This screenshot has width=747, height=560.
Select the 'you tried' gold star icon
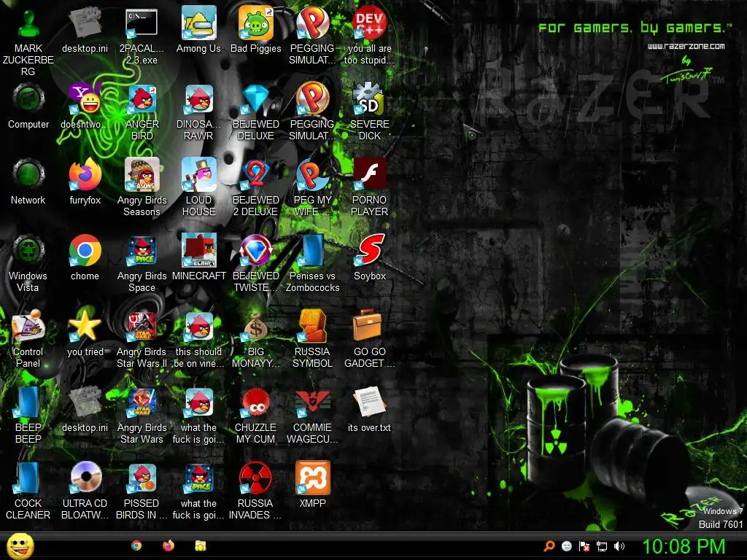85,326
